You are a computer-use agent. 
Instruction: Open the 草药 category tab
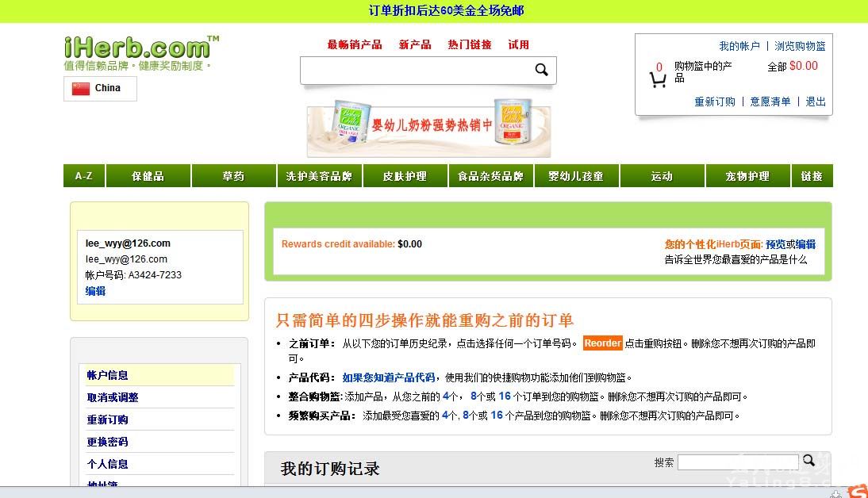[233, 176]
